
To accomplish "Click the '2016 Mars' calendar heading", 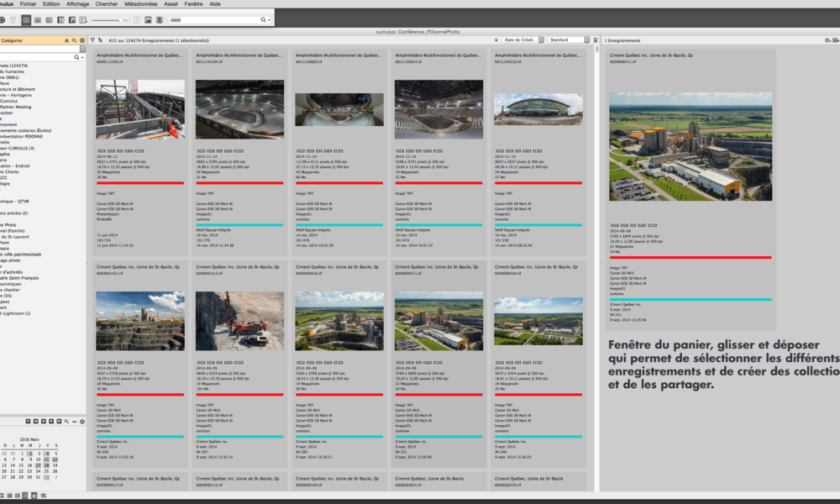I will tap(29, 439).
